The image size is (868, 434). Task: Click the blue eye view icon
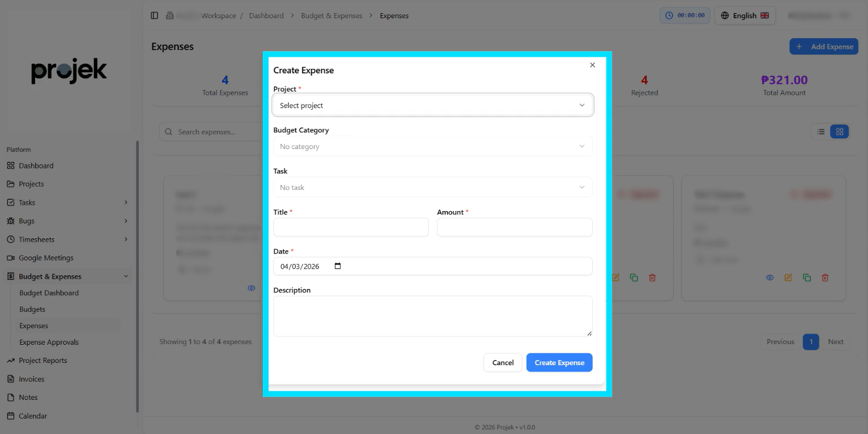pos(770,278)
